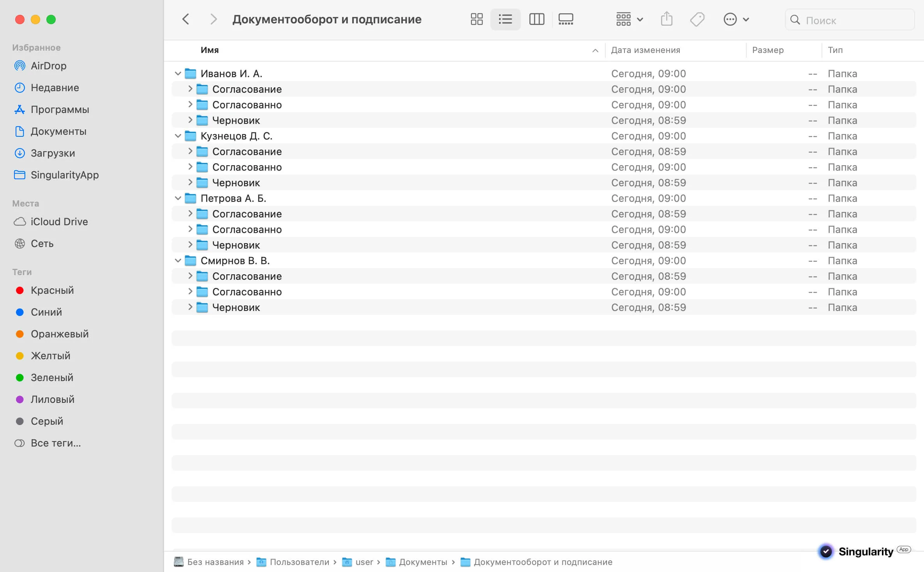The height and width of the screenshot is (572, 924).
Task: Open iCloud Drive in the sidebar
Action: coord(51,222)
